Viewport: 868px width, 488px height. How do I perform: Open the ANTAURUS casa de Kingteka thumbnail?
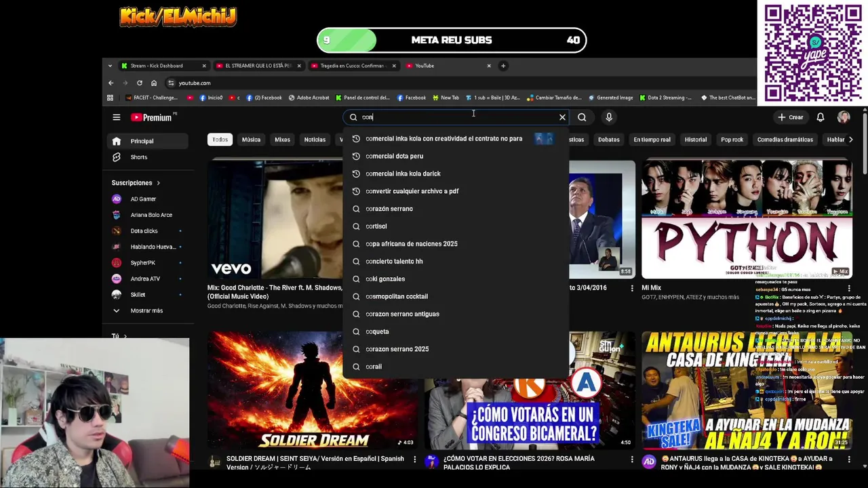(747, 390)
